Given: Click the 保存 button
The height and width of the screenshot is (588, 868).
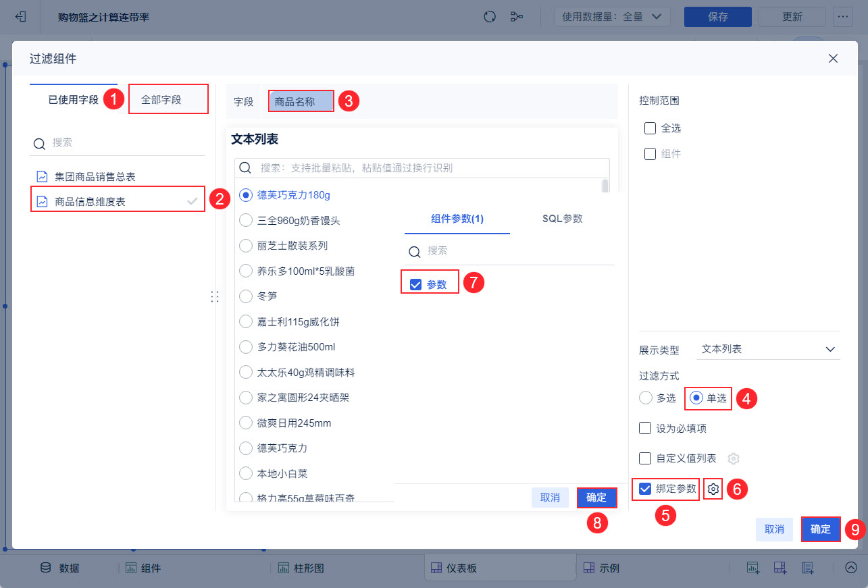Looking at the screenshot, I should click(718, 17).
